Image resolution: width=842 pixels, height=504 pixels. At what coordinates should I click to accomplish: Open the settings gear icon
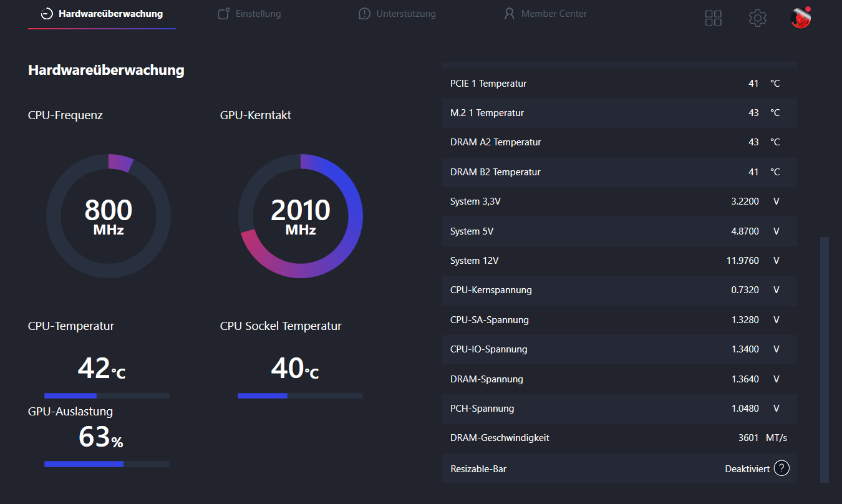click(x=757, y=18)
